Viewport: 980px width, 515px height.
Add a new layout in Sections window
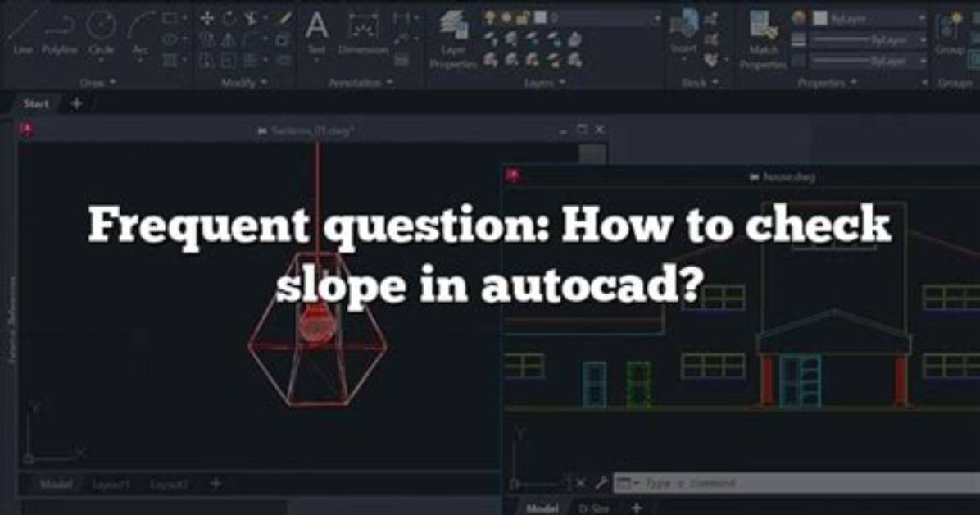[216, 484]
